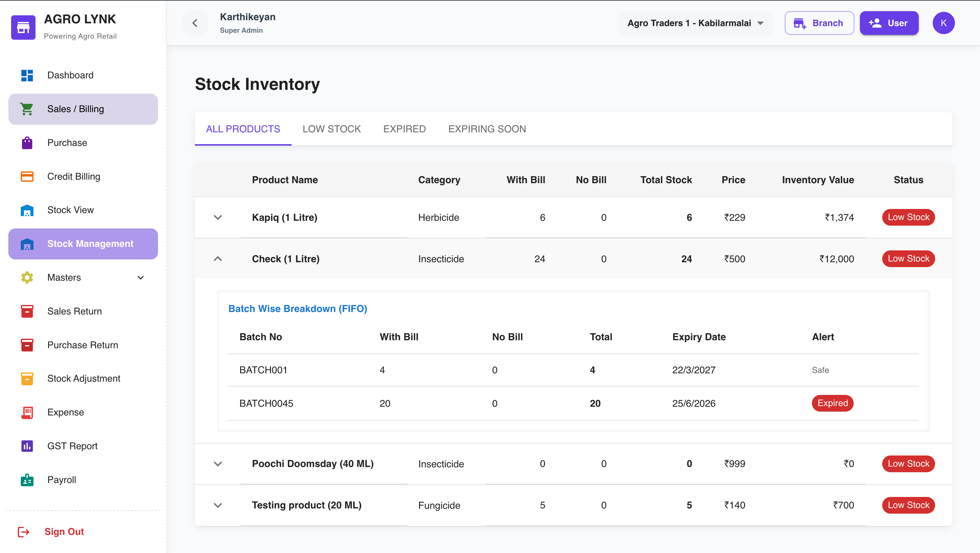Click the BATCH0045 batch number cell

tap(266, 404)
